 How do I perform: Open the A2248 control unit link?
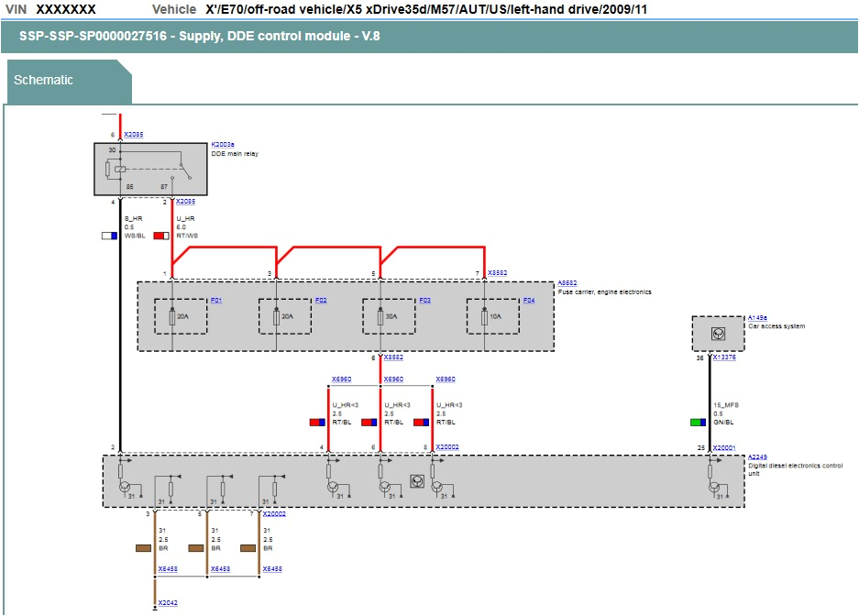click(758, 456)
